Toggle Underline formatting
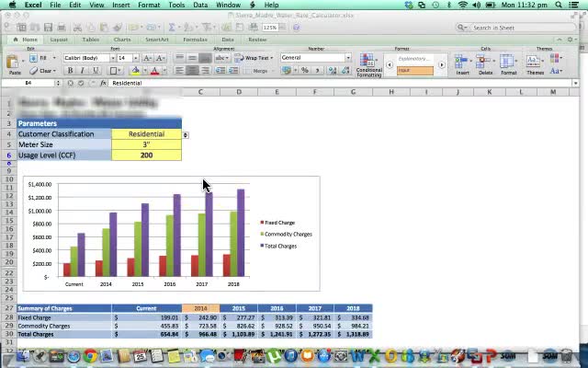Viewport: 588px width, 368px height. [x=96, y=71]
